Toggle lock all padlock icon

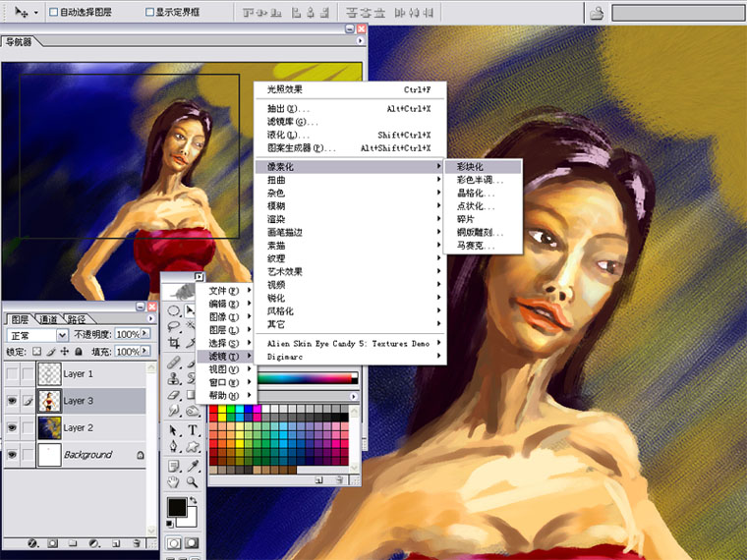79,352
